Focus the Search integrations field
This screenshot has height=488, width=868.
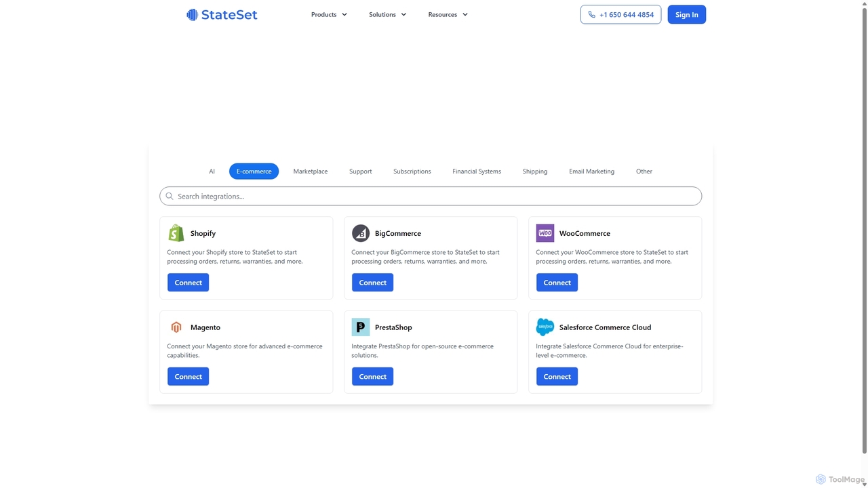click(431, 197)
